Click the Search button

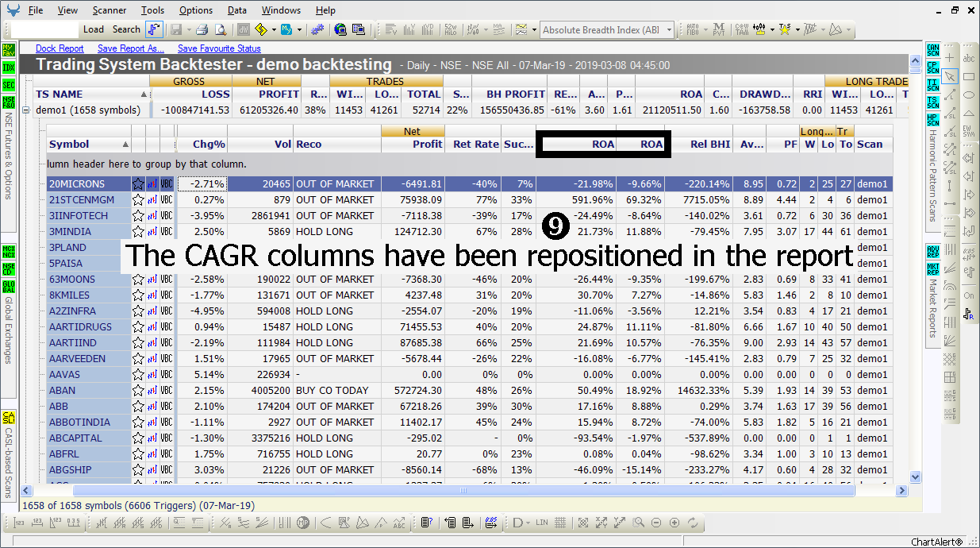coord(126,29)
